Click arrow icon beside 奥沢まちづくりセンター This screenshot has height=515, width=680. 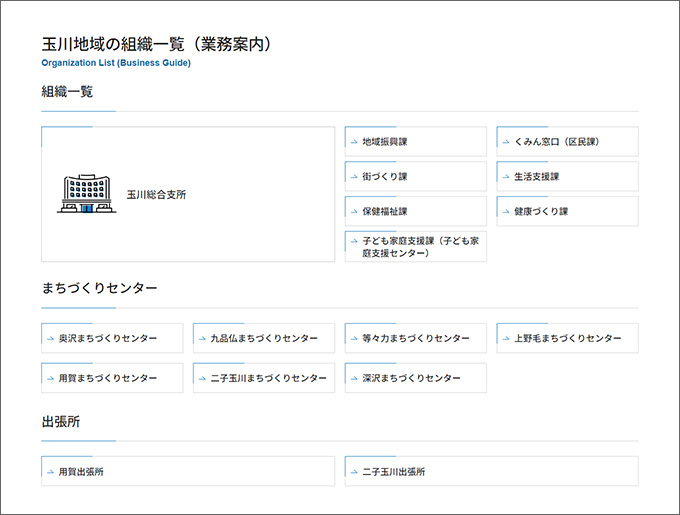pyautogui.click(x=50, y=339)
